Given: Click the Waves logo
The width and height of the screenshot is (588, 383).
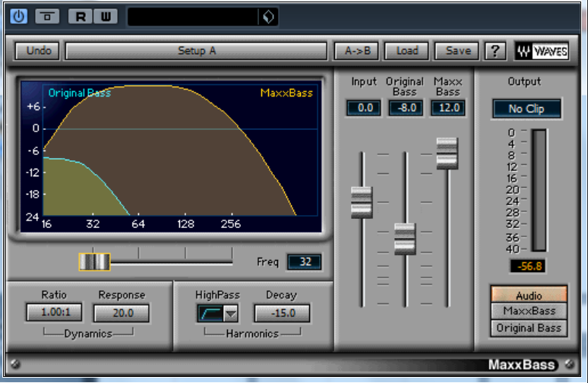Looking at the screenshot, I should [x=542, y=51].
